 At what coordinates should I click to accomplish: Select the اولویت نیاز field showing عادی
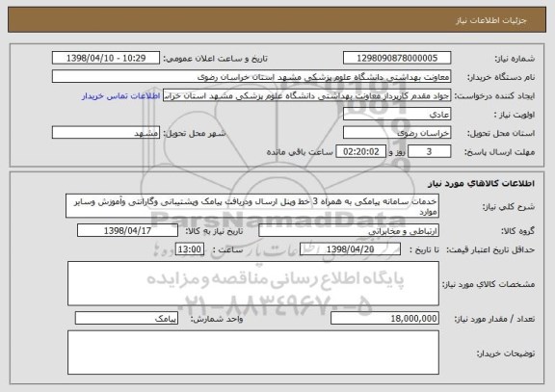tap(397, 115)
